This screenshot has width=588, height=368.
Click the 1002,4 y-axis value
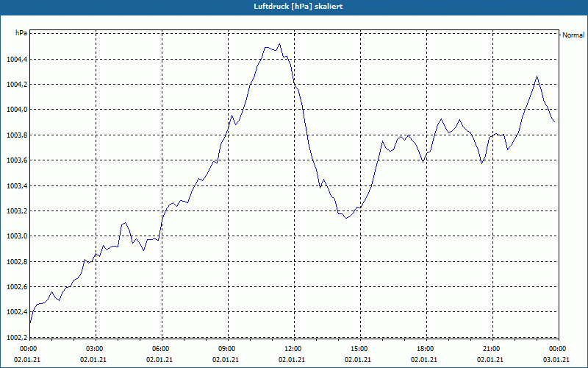pos(16,312)
